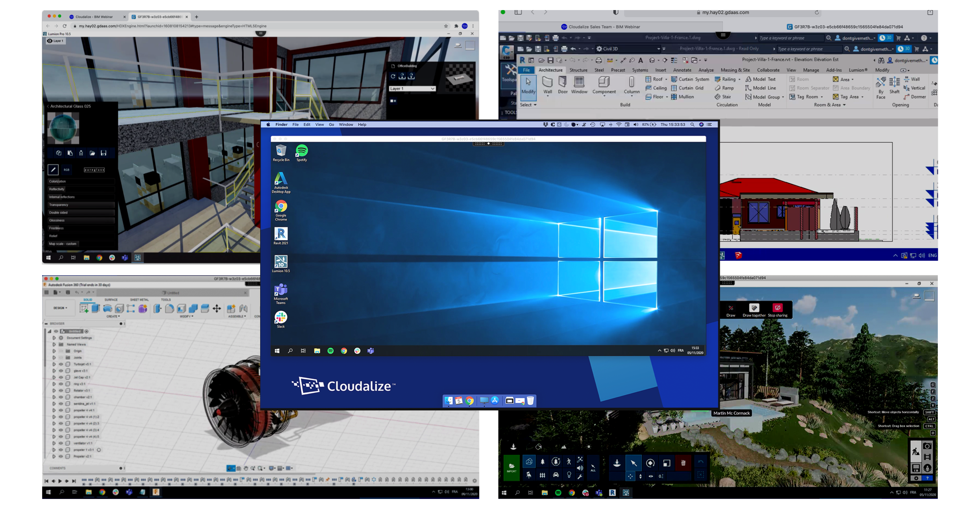Viewport: 980px width, 509px height.
Task: Click the Ceiling tool in Revit Build panel
Action: pyautogui.click(x=656, y=88)
